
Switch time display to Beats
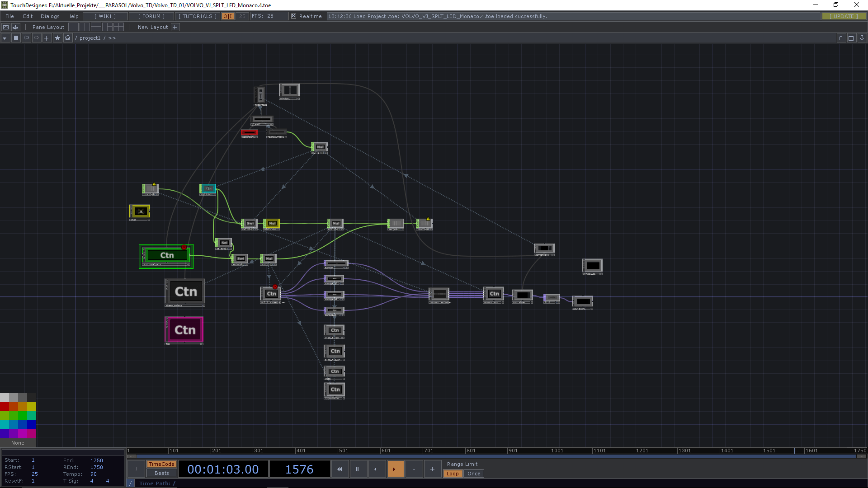pos(161,473)
